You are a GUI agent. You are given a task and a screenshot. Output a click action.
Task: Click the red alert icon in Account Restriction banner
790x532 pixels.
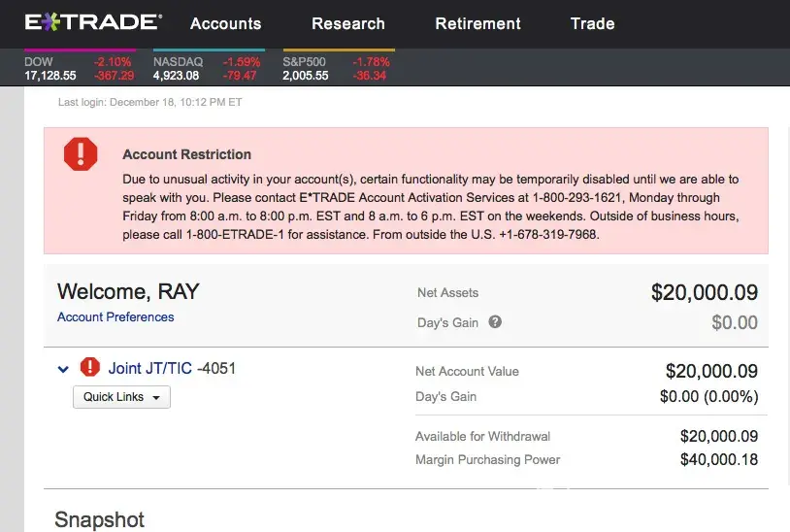(81, 154)
